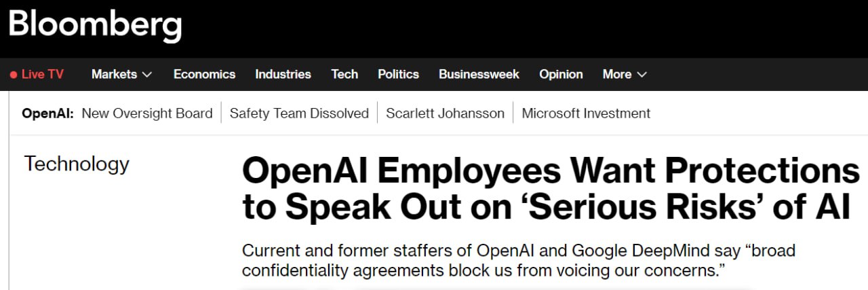
Task: Navigate to the Politics section
Action: 398,75
